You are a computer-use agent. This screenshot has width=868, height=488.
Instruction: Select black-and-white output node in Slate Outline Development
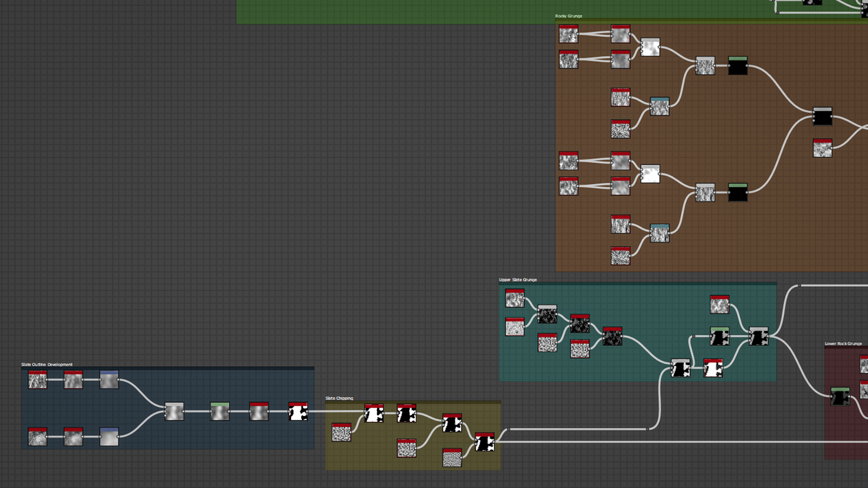(x=298, y=411)
